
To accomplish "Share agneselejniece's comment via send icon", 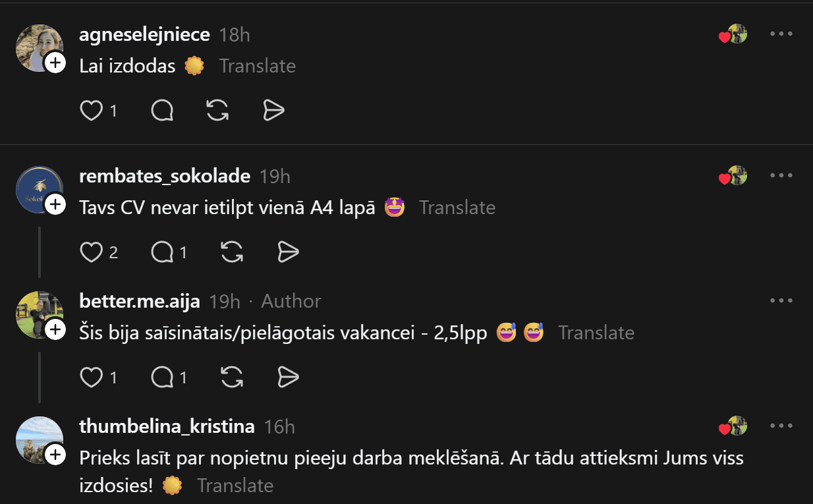I will coord(273,111).
